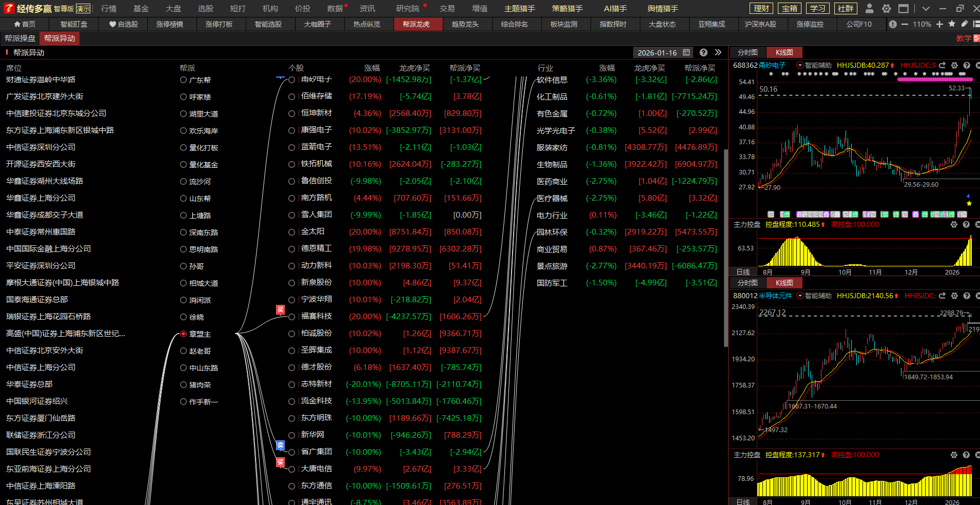Select the 广东帮 radio button
Viewport: 980px width, 505px height.
point(183,80)
